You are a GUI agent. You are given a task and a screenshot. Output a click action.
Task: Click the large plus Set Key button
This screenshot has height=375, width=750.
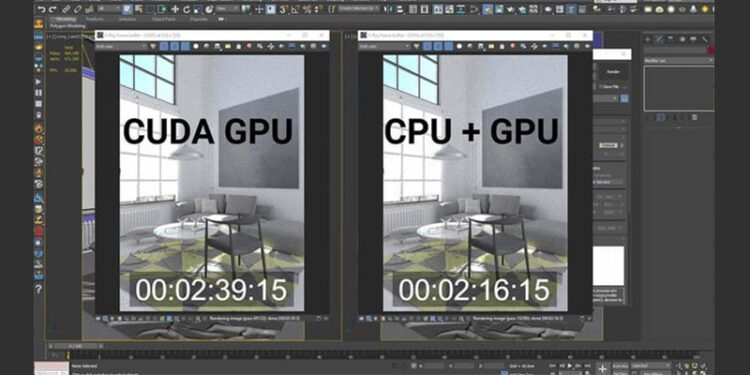(602, 368)
